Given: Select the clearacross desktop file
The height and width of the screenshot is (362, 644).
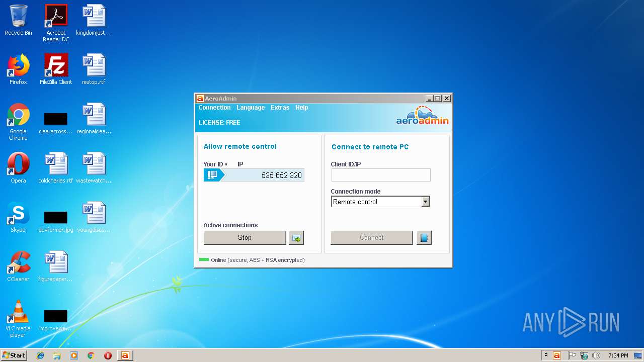Looking at the screenshot, I should (56, 123).
